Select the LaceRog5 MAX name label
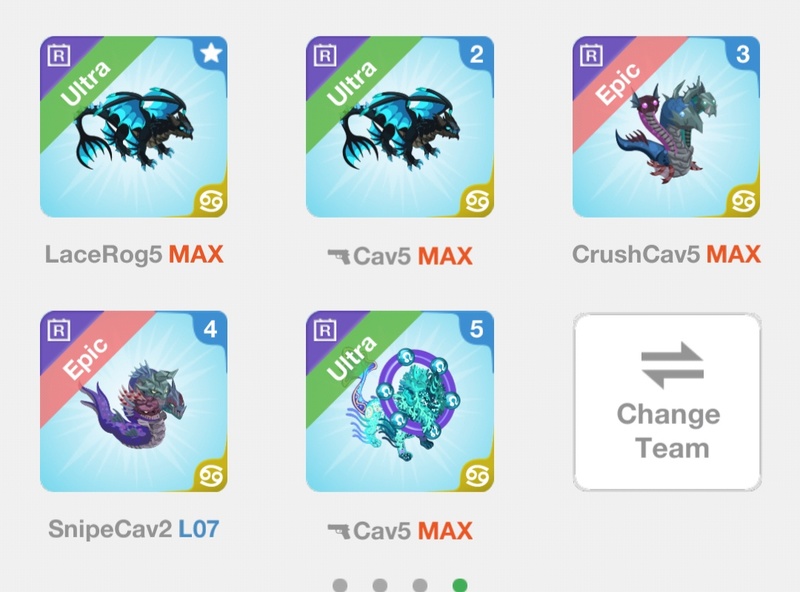Image resolution: width=800 pixels, height=592 pixels. tap(134, 254)
